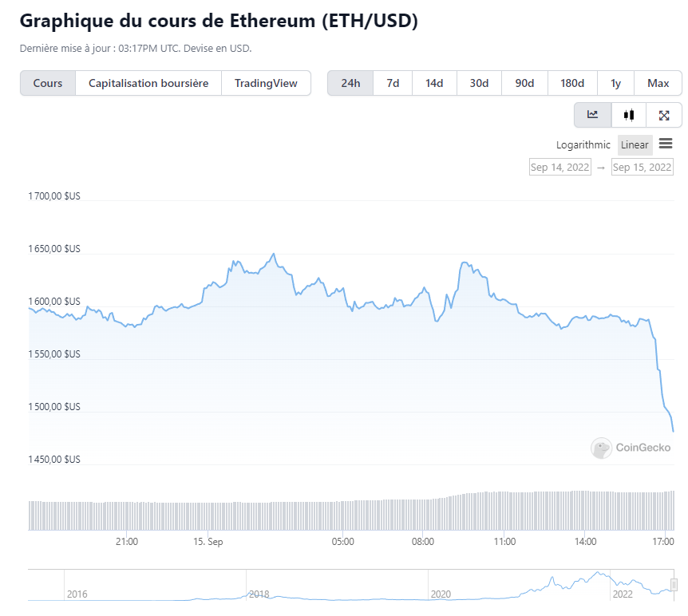Toggle Linear scale option
This screenshot has height=616, width=688.
point(635,144)
